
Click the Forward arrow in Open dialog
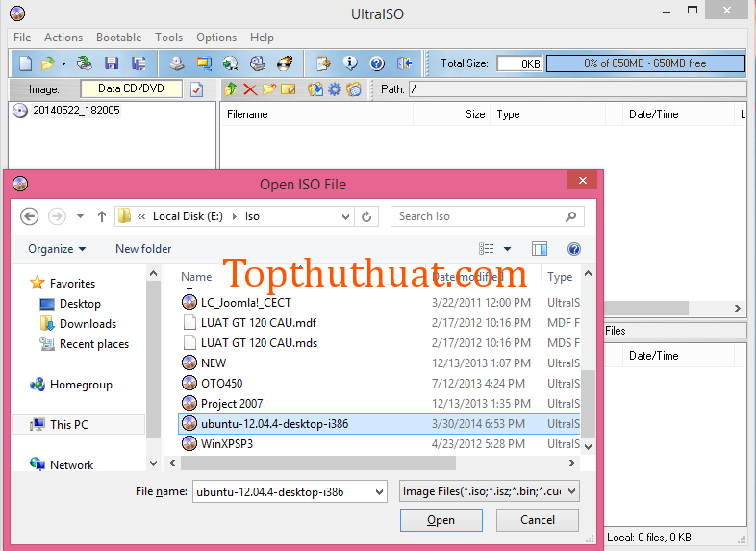(57, 216)
